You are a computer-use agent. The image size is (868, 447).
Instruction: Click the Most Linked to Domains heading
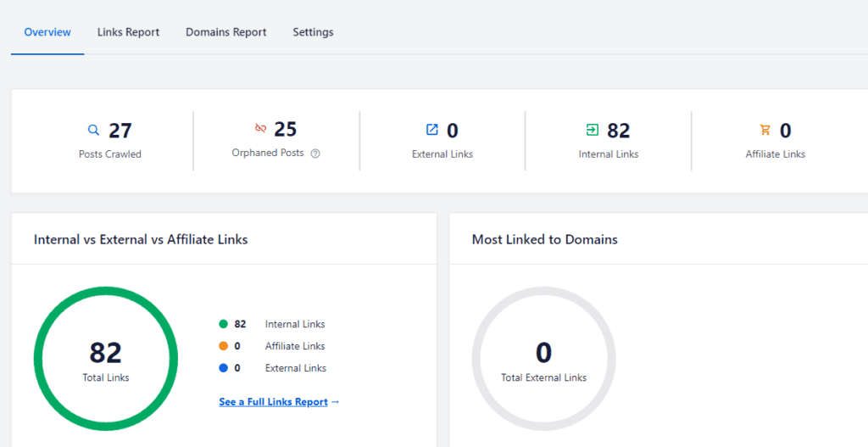[545, 239]
